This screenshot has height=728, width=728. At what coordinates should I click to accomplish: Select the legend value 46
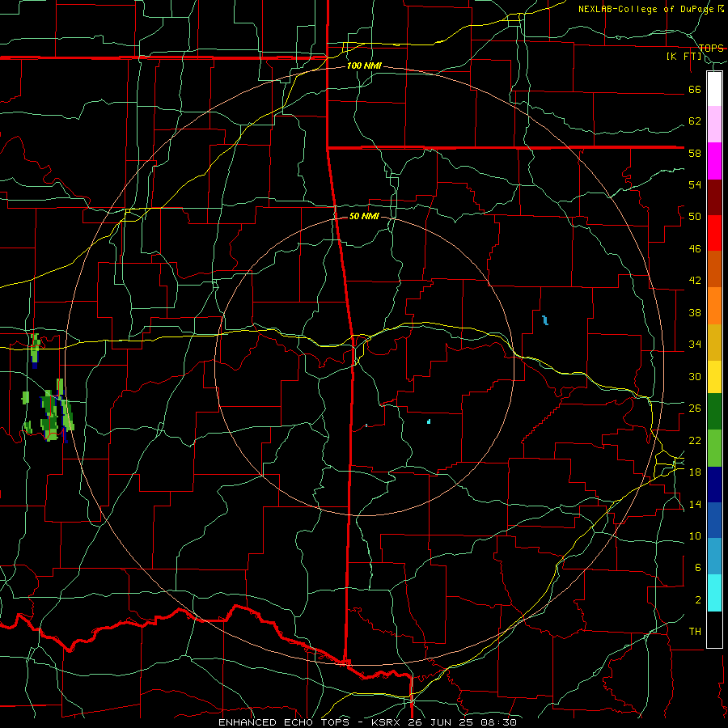(695, 249)
